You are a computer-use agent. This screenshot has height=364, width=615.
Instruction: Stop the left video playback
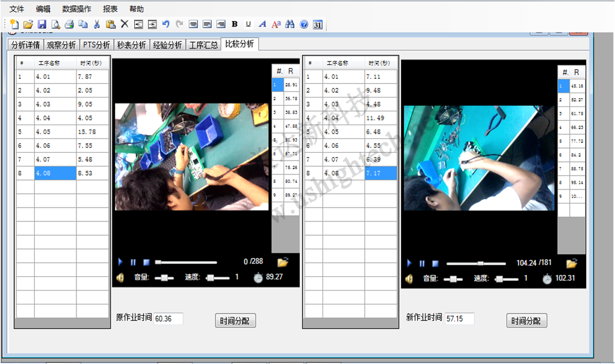146,262
